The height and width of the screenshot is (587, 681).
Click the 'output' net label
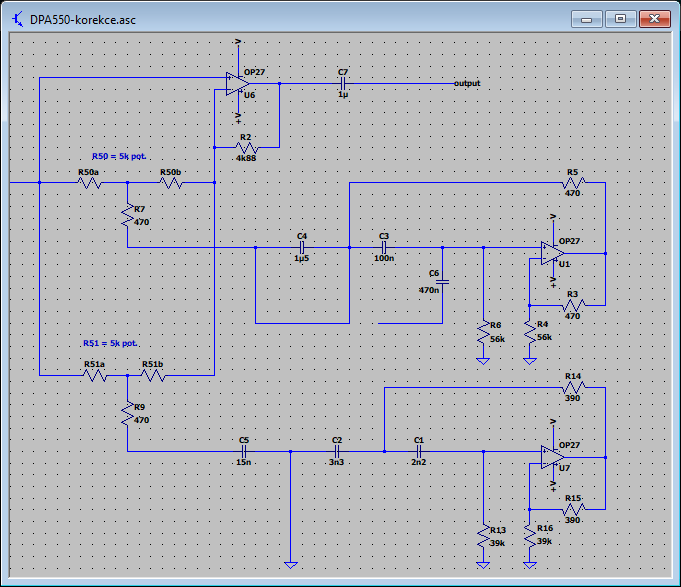point(467,83)
